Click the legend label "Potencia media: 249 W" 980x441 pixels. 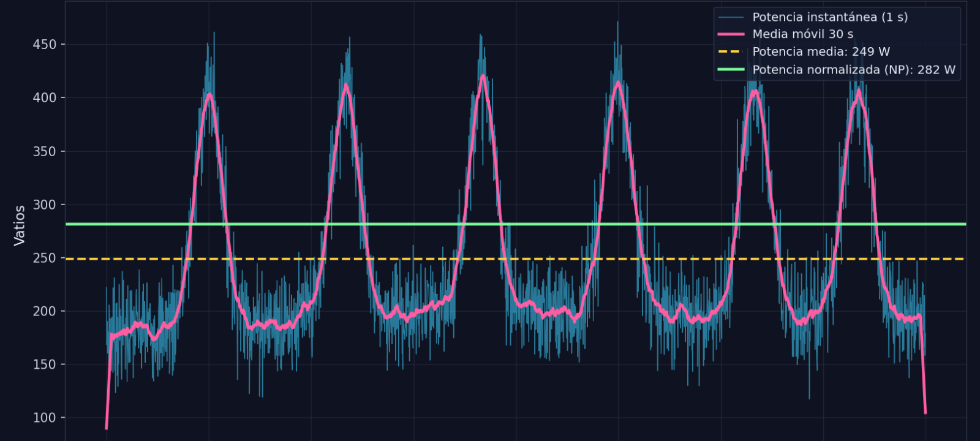pos(821,52)
